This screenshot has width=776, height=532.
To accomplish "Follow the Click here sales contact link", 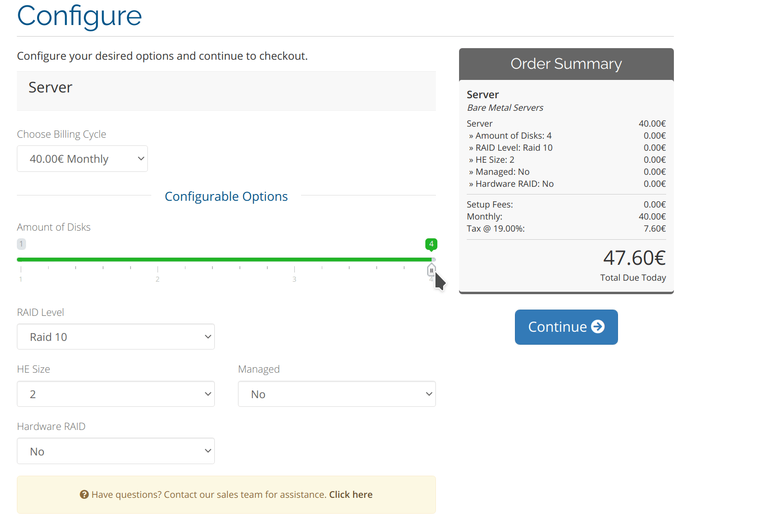I will [x=351, y=494].
